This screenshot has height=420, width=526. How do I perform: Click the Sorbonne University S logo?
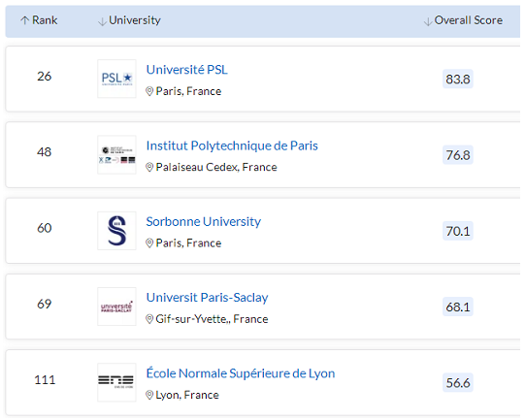click(116, 231)
